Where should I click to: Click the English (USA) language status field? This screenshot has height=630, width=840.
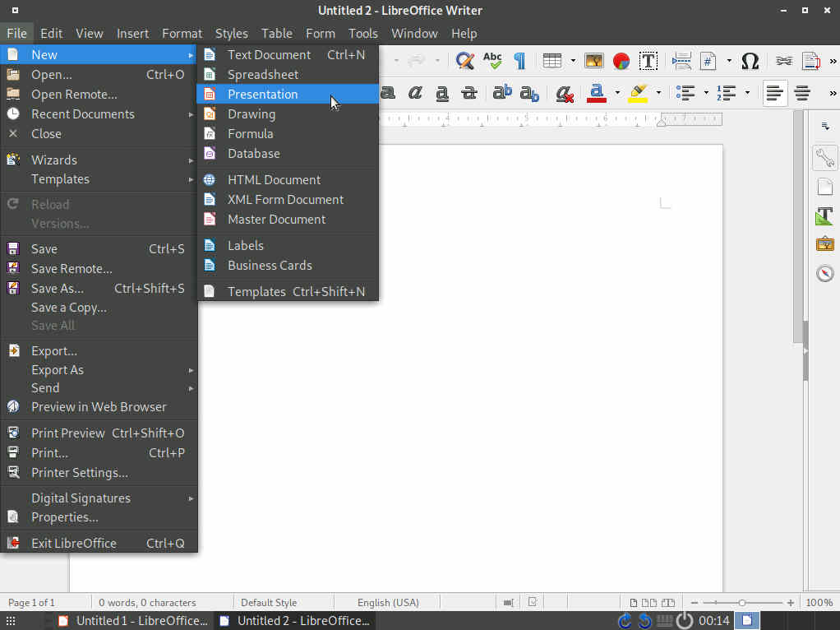(388, 603)
